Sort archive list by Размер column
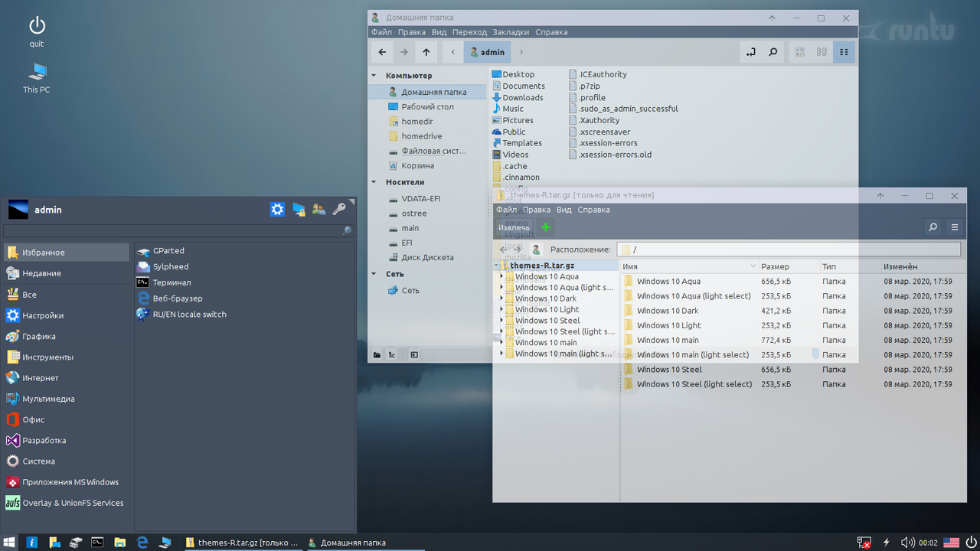This screenshot has height=551, width=980. 788,266
